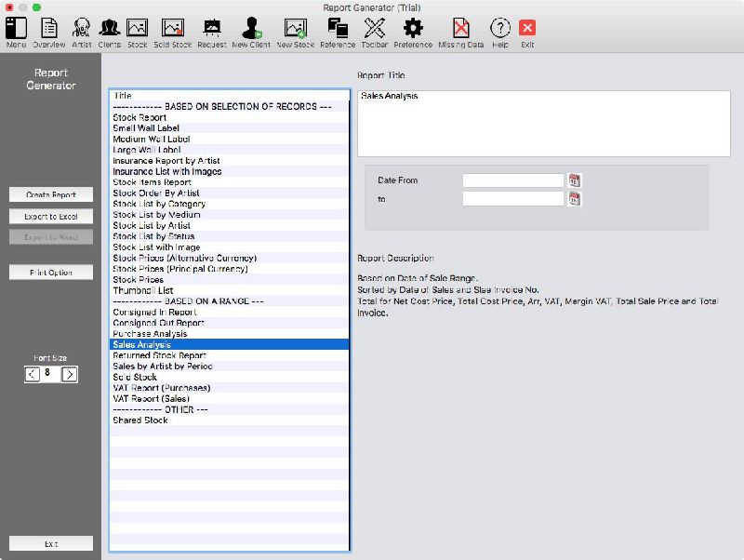This screenshot has height=560, width=744.
Task: Select Stock Order By Artist
Action: coord(229,193)
